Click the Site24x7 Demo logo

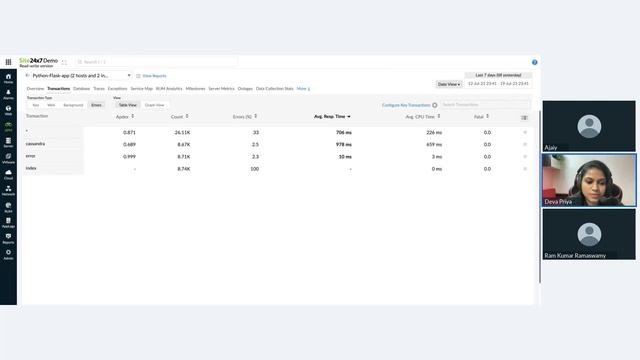[38, 62]
